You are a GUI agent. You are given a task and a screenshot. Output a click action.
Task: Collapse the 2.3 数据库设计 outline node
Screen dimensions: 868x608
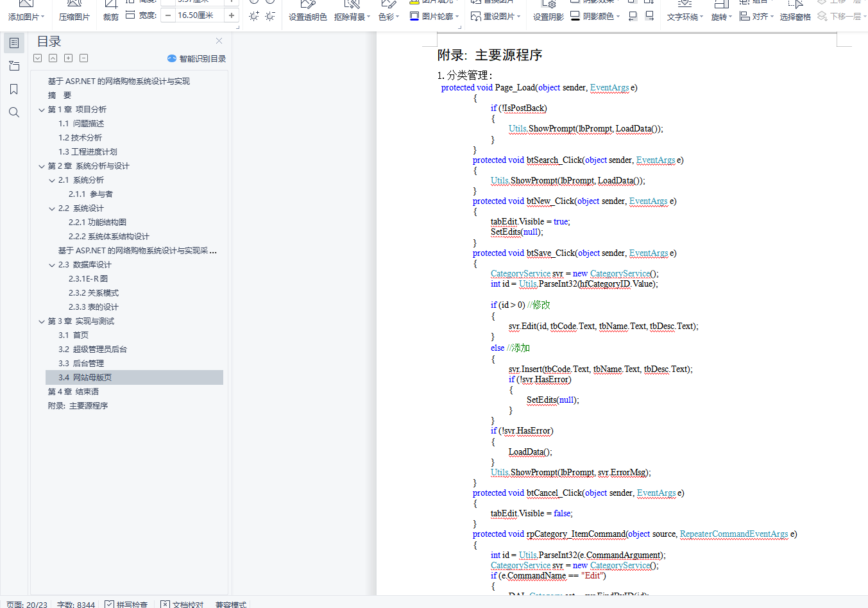point(52,265)
